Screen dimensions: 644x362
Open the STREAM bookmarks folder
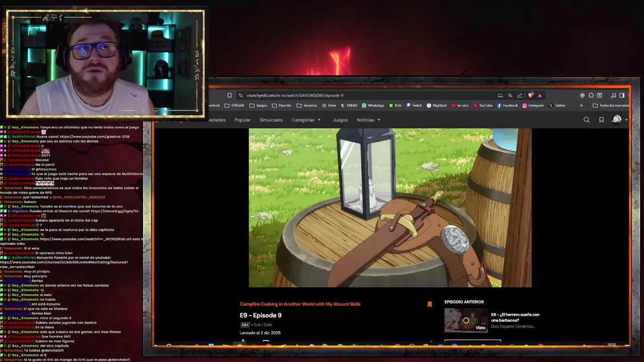point(234,106)
